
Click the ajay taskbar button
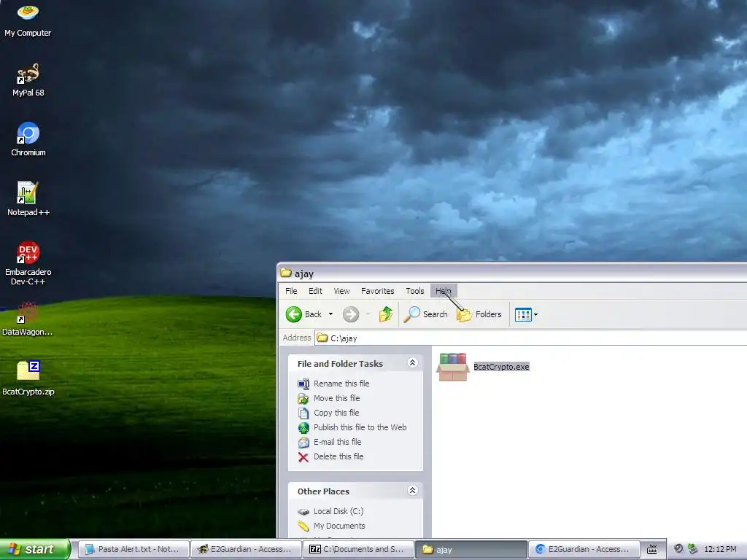click(471, 550)
